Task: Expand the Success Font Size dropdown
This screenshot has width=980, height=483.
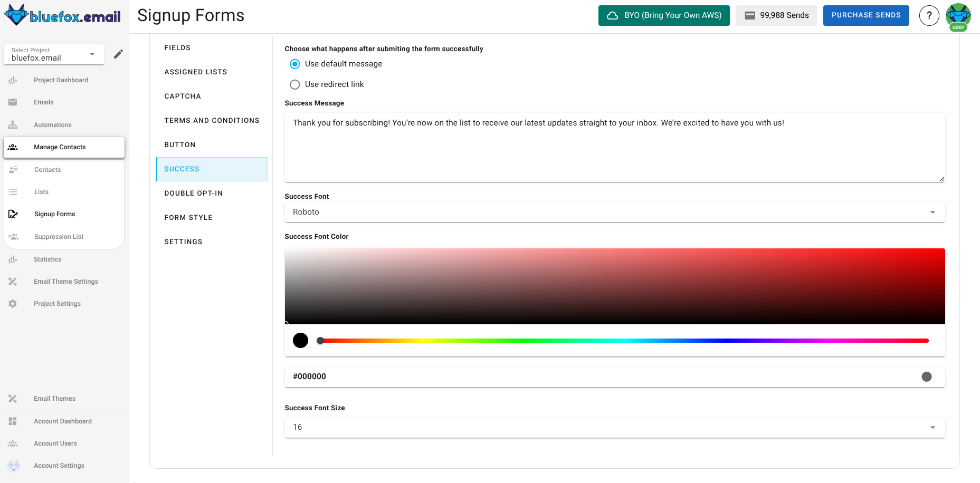Action: click(x=933, y=428)
